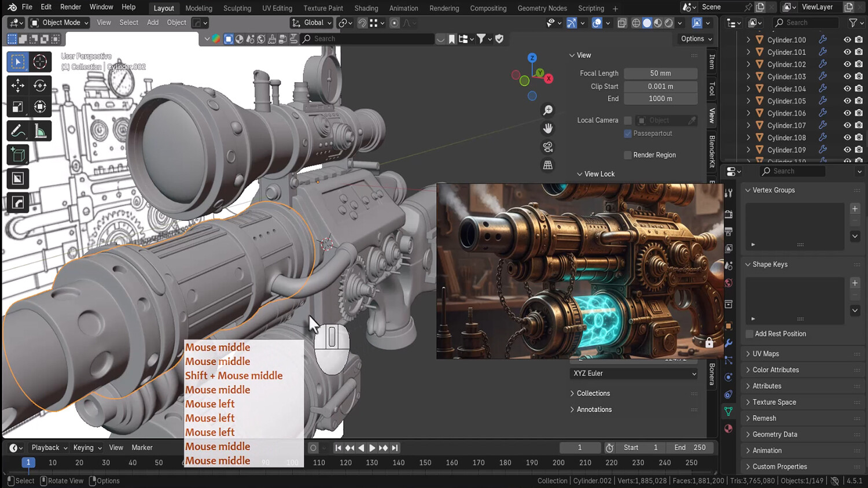The image size is (868, 488).
Task: Jump to the first frame
Action: 339,448
